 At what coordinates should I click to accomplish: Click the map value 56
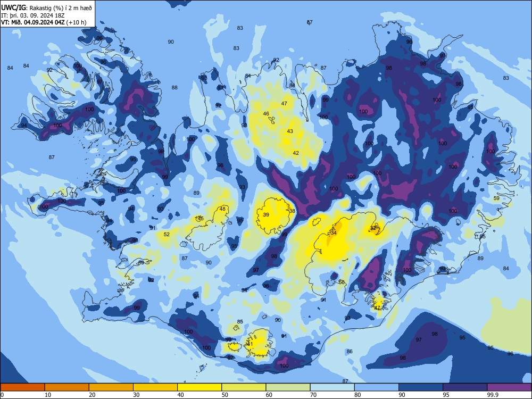pos(342,282)
